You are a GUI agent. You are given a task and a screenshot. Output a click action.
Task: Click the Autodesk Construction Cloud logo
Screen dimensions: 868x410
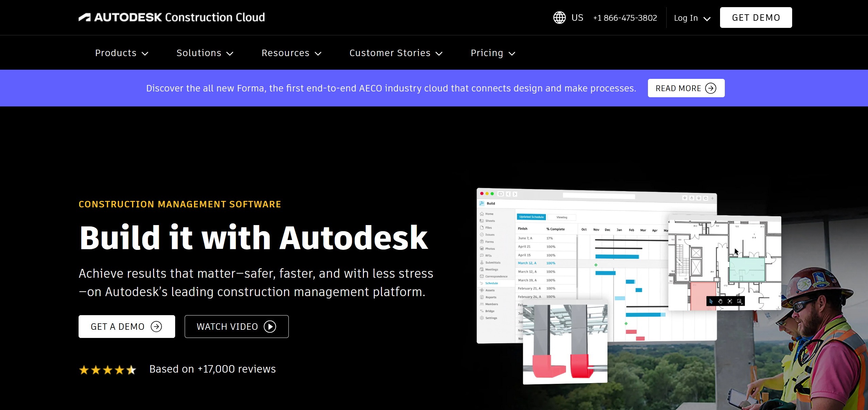point(171,17)
